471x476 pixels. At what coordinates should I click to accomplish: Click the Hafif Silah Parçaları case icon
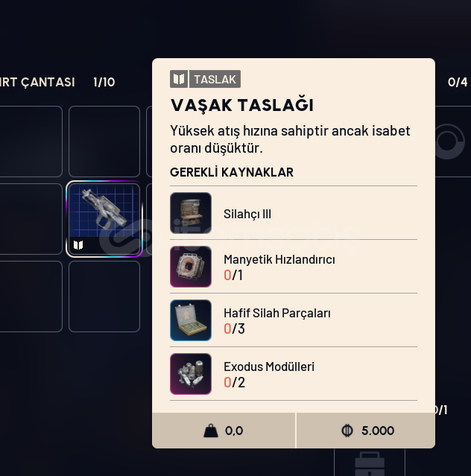(191, 320)
